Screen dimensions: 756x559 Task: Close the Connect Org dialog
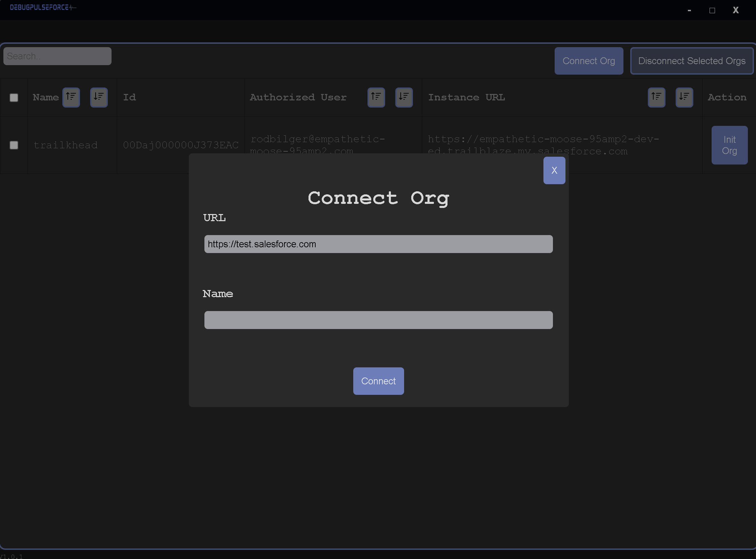click(554, 170)
